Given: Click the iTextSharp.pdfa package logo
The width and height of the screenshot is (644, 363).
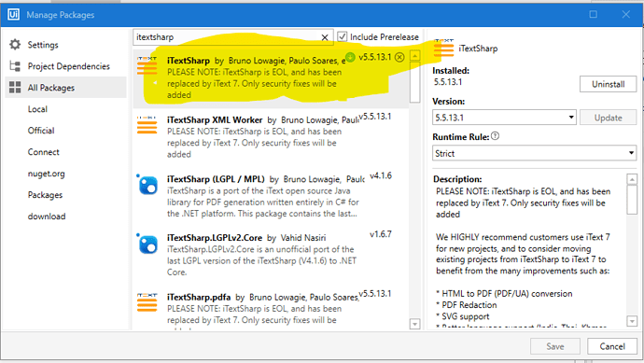Looking at the screenshot, I should (x=147, y=302).
